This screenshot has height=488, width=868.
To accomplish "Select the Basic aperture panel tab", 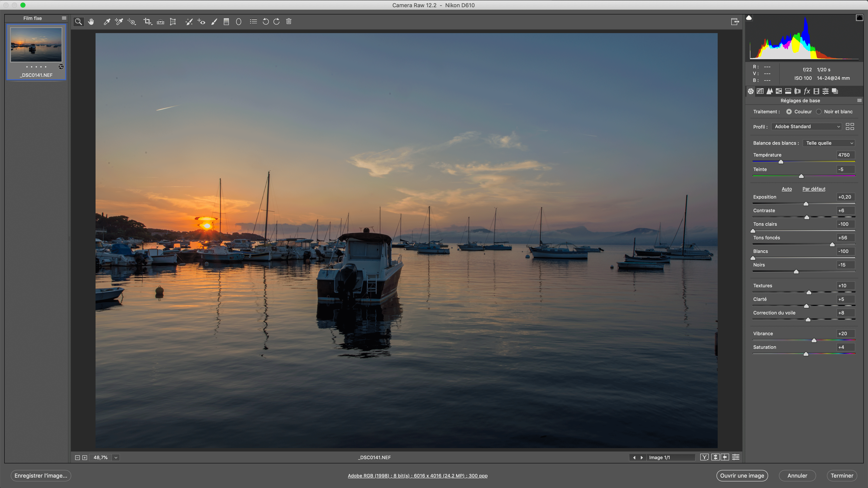I will (x=751, y=91).
